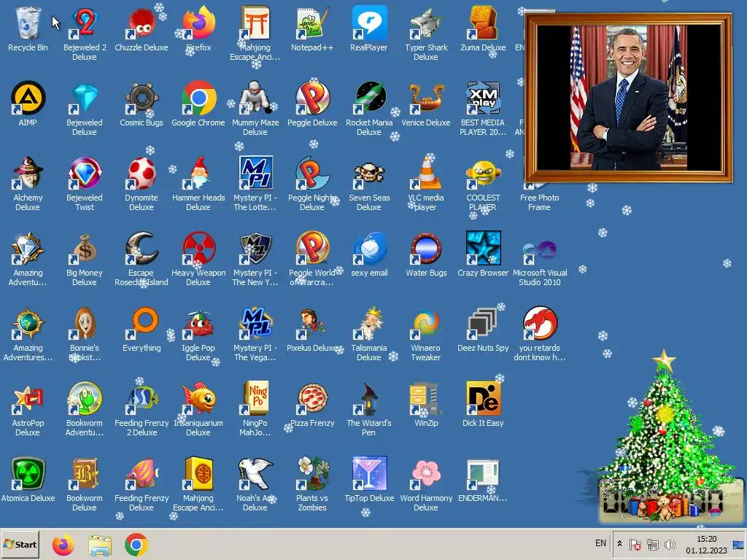
Task: Click the Bejeweled Twist shortcut
Action: click(x=85, y=173)
